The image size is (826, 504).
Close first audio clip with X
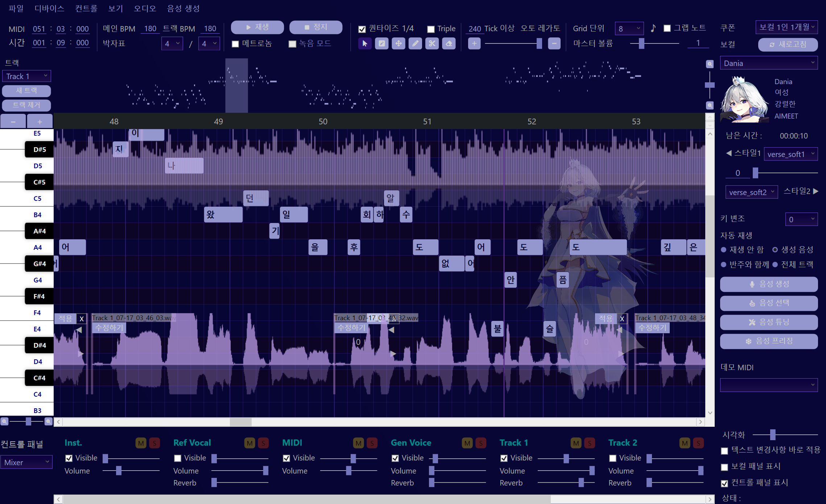point(82,319)
